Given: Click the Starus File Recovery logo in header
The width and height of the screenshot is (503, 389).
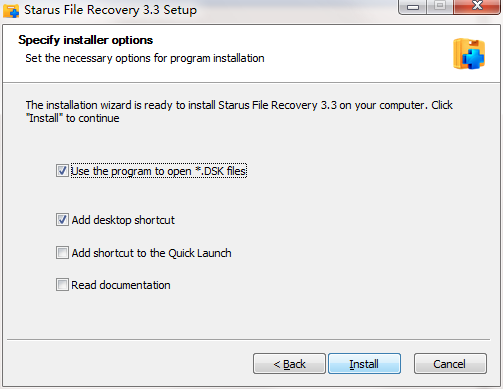Looking at the screenshot, I should tap(469, 54).
